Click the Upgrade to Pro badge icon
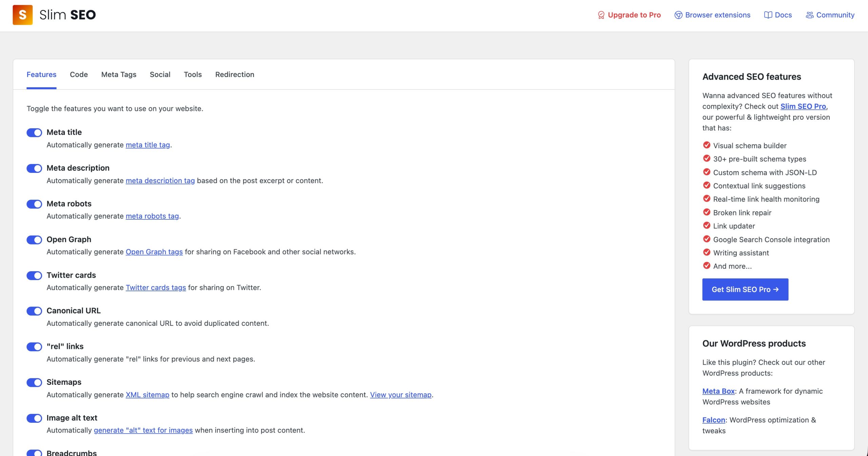The height and width of the screenshot is (456, 868). coord(601,15)
